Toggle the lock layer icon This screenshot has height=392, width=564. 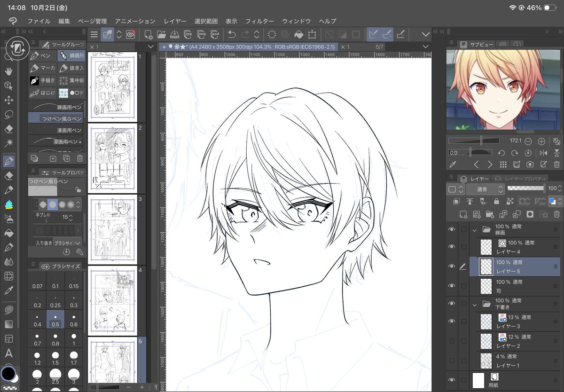496,201
